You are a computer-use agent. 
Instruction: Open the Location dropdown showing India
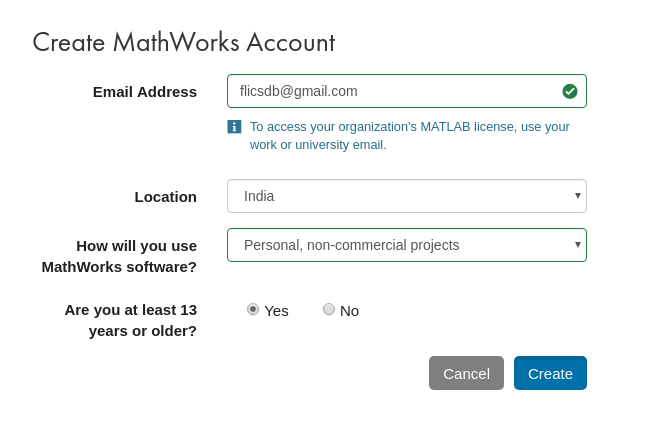[407, 196]
